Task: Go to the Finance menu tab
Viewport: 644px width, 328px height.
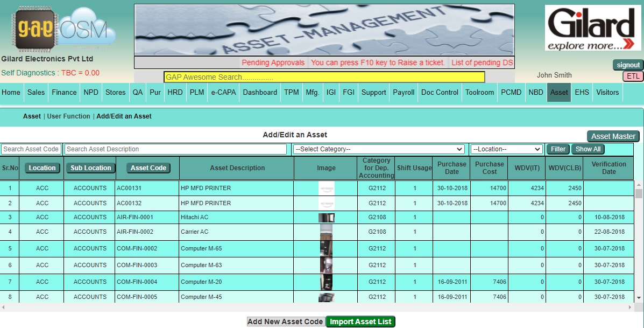Action: tap(64, 93)
